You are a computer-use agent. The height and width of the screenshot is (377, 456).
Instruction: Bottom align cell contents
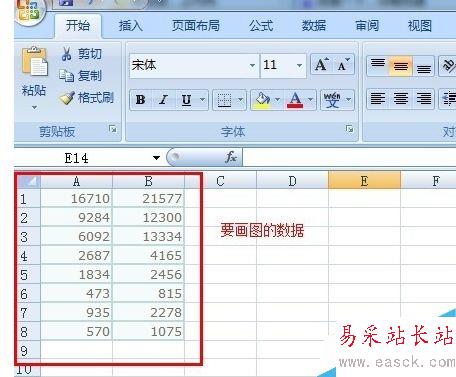click(x=423, y=66)
